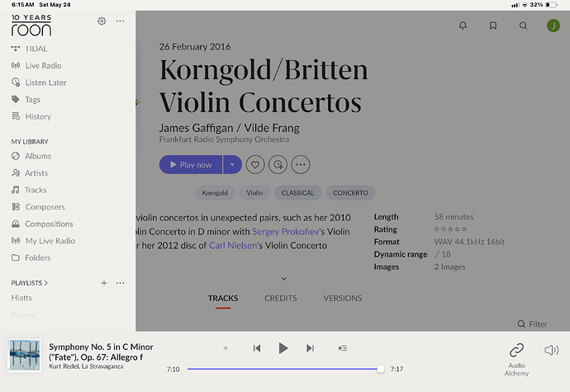
Task: Toggle playback with the play button
Action: point(283,348)
